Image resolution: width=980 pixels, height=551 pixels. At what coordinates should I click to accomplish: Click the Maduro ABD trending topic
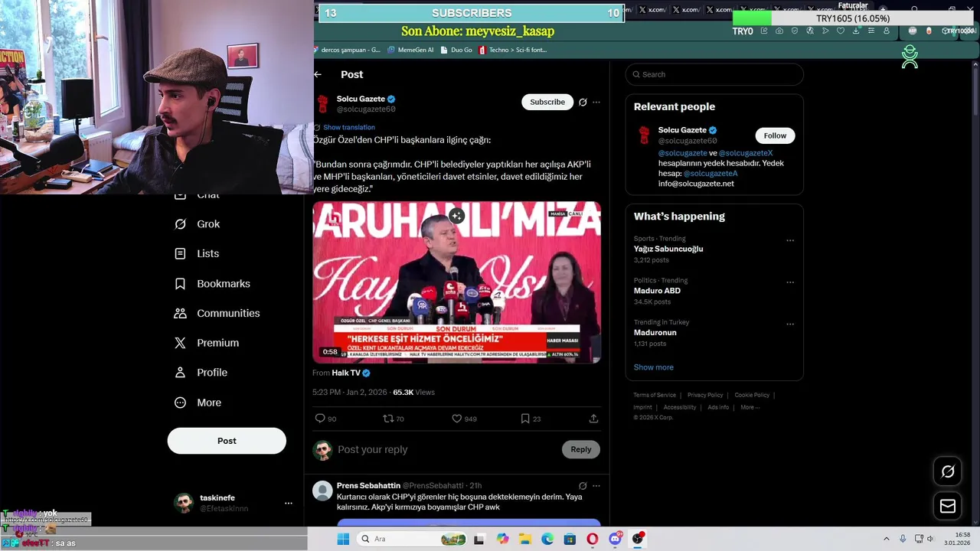(657, 291)
